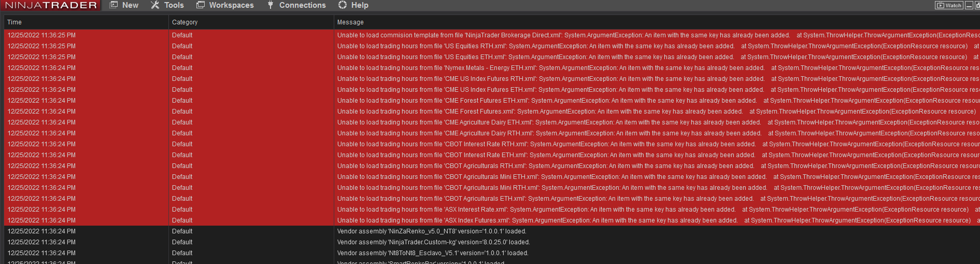Screen dimensions: 980x264
Task: Click the Default category of the Nt8ToNt8_Esclavo row
Action: point(182,253)
